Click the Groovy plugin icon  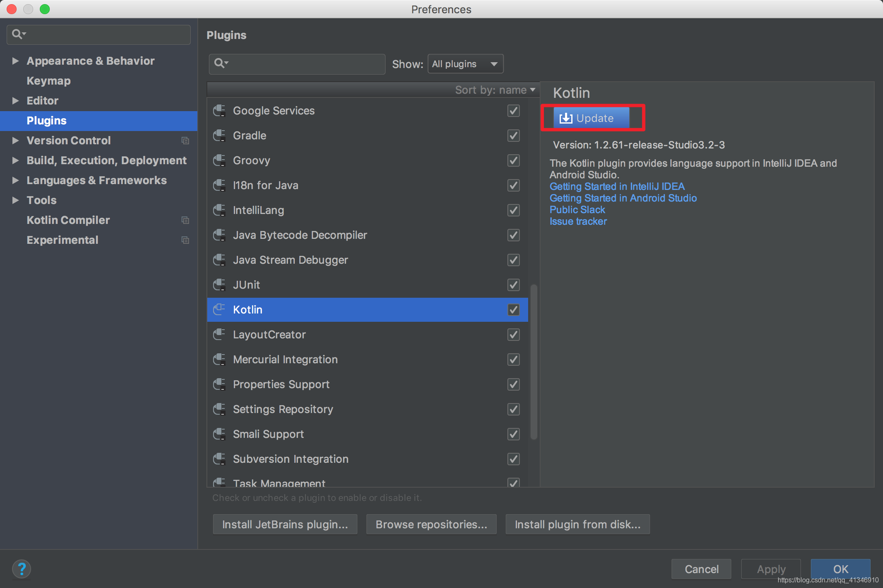point(219,160)
